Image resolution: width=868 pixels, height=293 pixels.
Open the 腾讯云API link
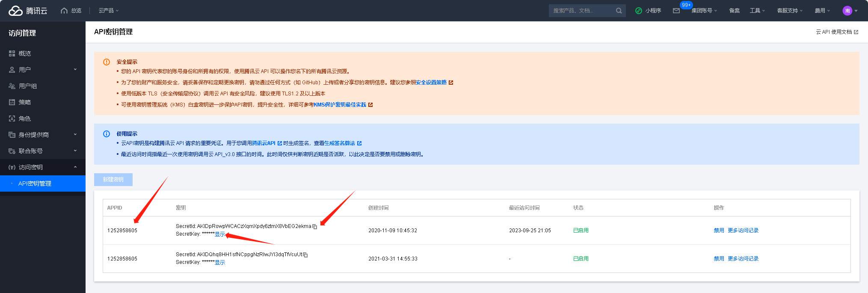click(264, 143)
